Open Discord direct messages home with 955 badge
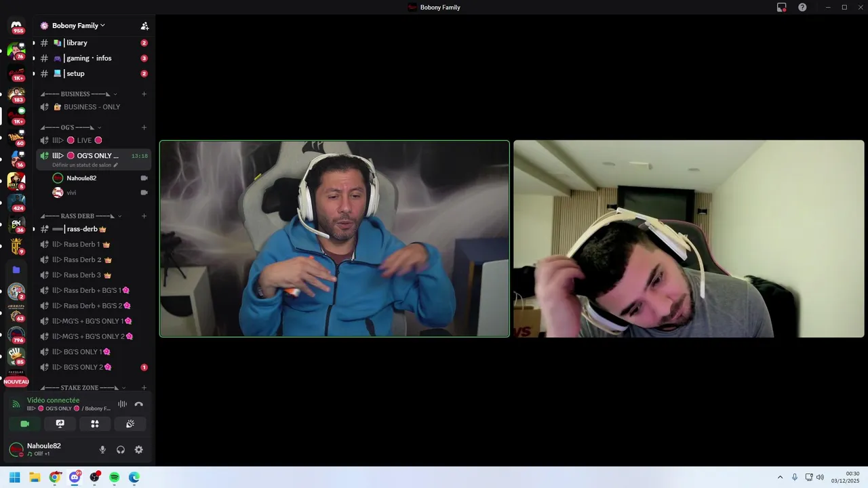The image size is (868, 488). (16, 26)
